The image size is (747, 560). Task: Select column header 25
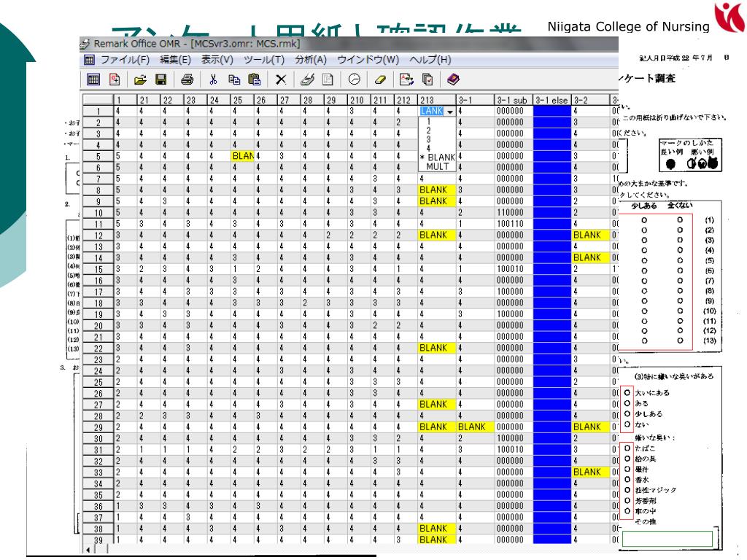click(242, 100)
